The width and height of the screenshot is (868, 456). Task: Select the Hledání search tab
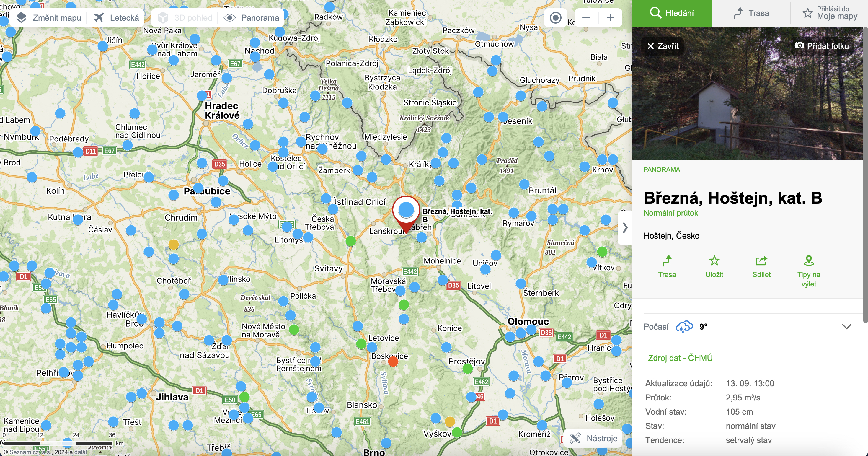point(672,13)
